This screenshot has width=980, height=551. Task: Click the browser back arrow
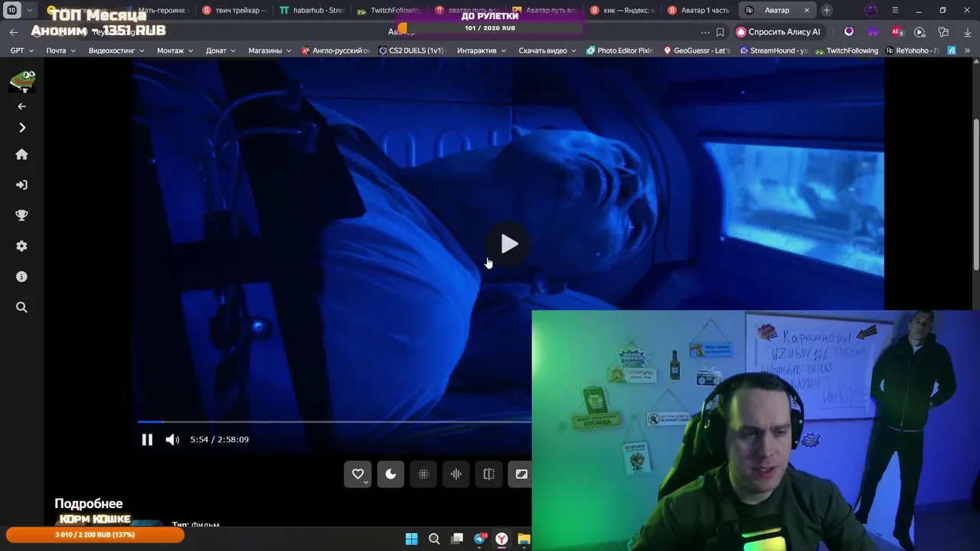click(x=13, y=32)
